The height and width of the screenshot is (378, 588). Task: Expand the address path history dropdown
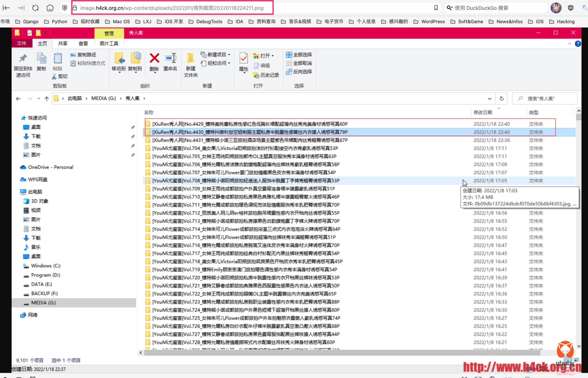(489, 99)
